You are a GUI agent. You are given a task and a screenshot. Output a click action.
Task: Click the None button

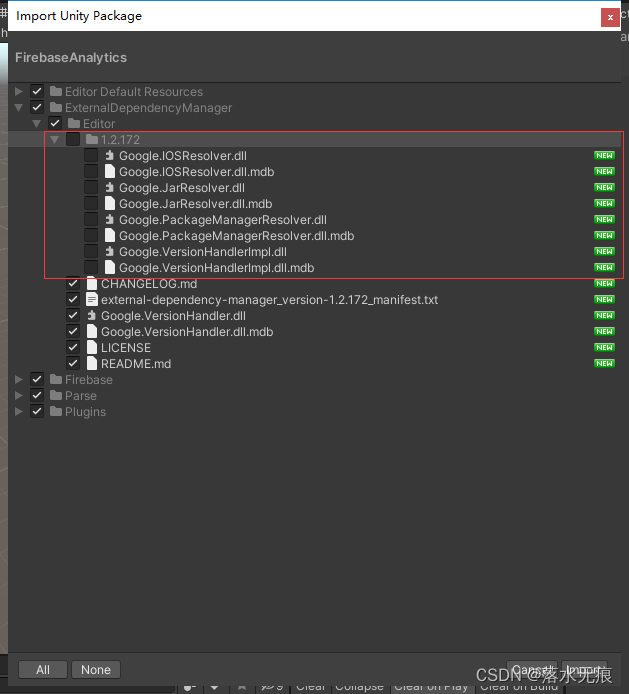[x=96, y=670]
